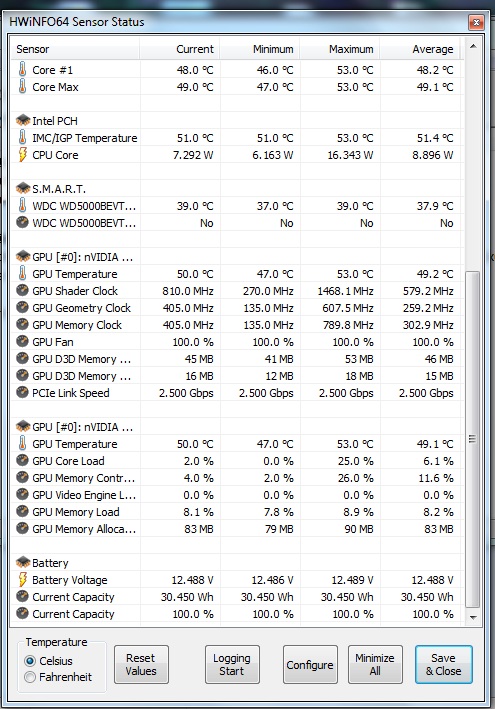The width and height of the screenshot is (495, 709).
Task: Click the sensor list scrollbar thumb
Action: coord(473,440)
